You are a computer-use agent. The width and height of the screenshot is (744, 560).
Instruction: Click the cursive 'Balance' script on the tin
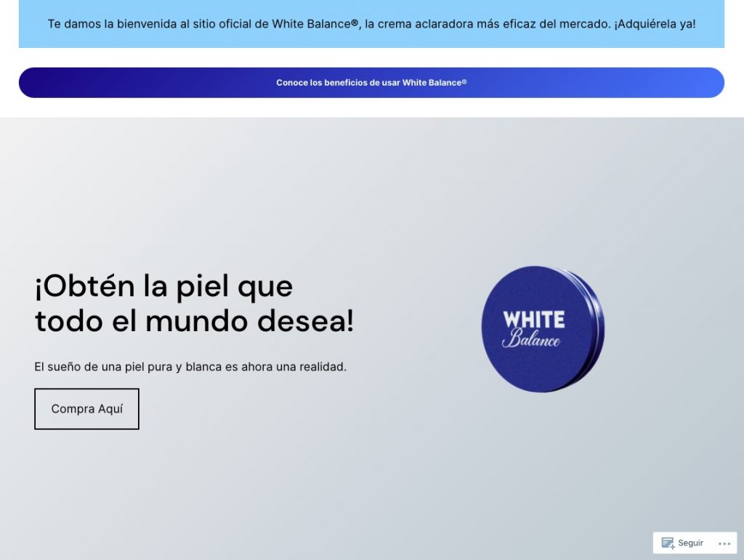[x=531, y=339]
